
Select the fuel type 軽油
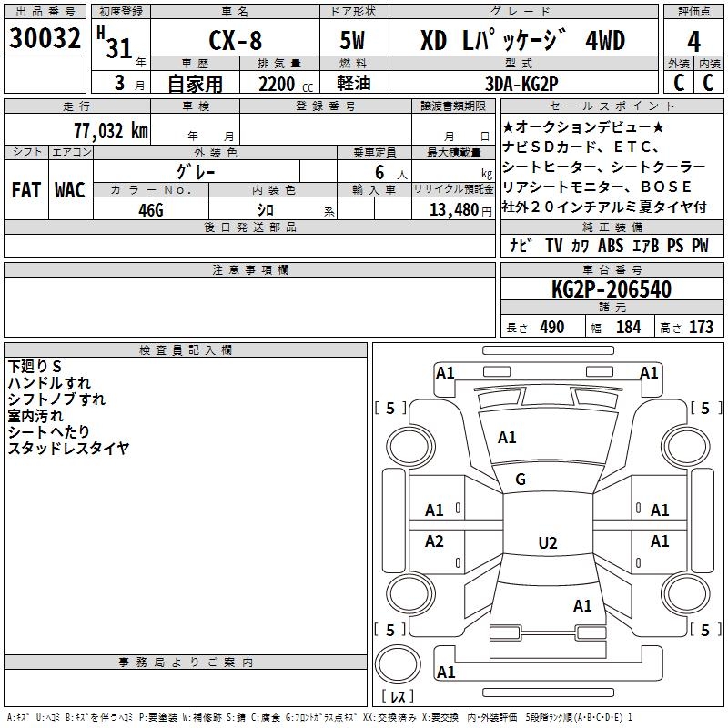[353, 83]
